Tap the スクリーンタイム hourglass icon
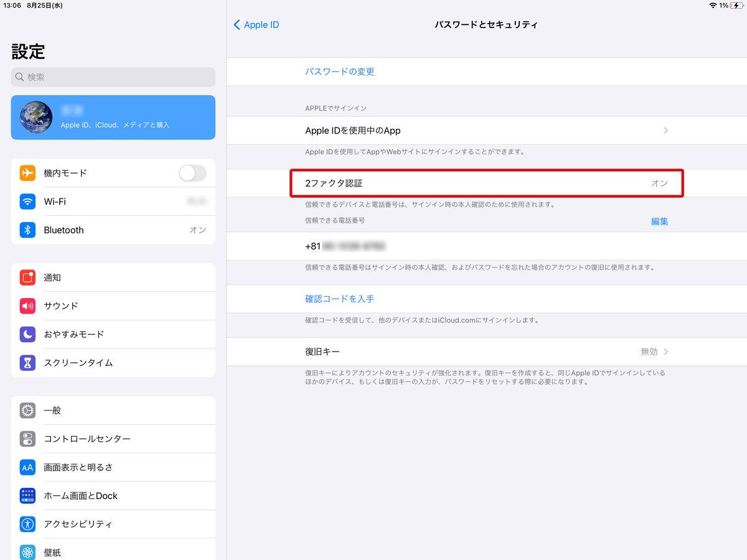Viewport: 747px width, 560px height. (x=27, y=363)
